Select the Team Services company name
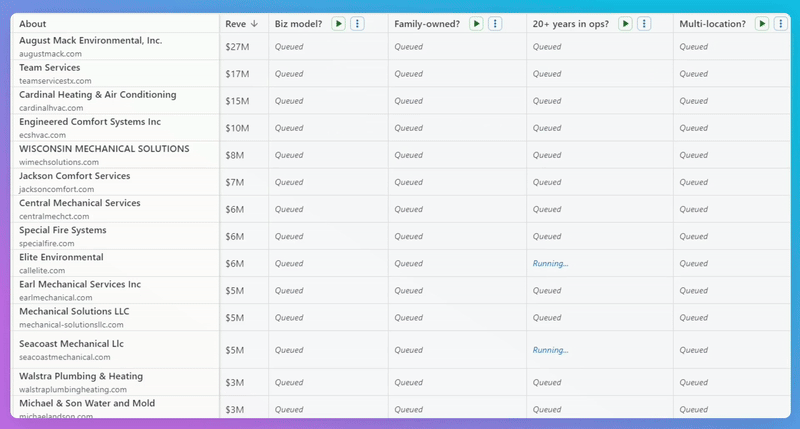 click(x=49, y=67)
